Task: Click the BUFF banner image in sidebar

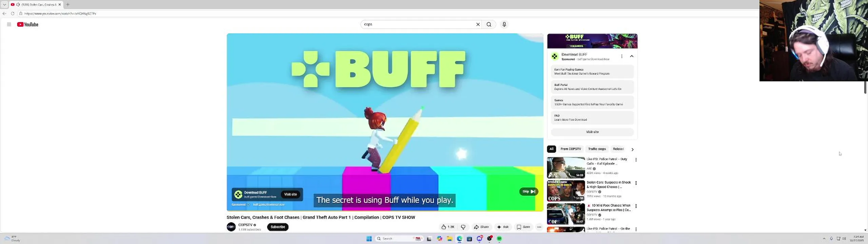Action: pos(592,41)
